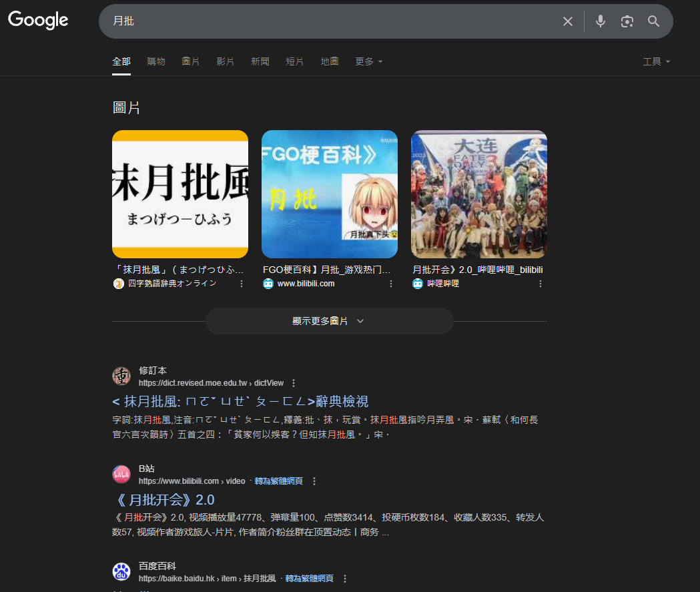Switch to the 圖片 tab
Screen dimensions: 700x592
point(191,61)
